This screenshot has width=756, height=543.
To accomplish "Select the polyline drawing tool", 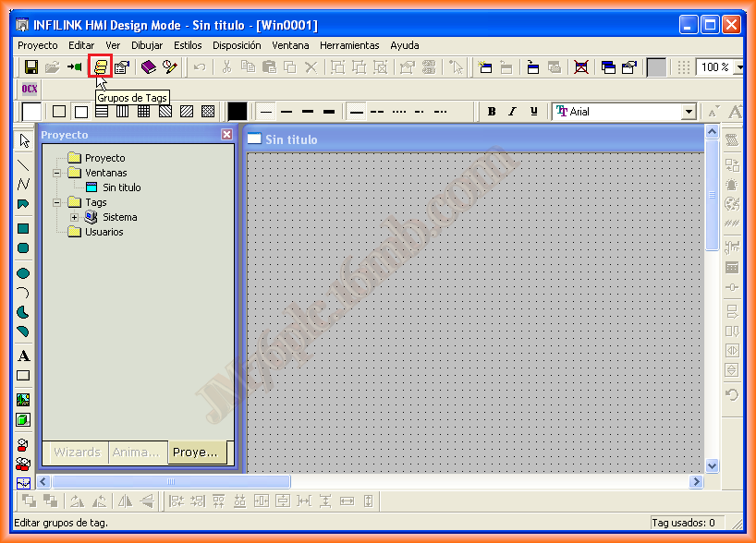I will tap(24, 184).
